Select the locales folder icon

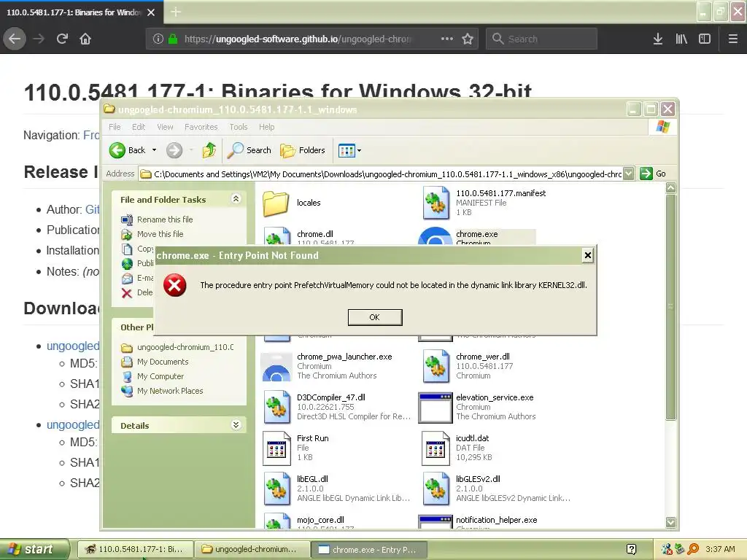tap(276, 203)
